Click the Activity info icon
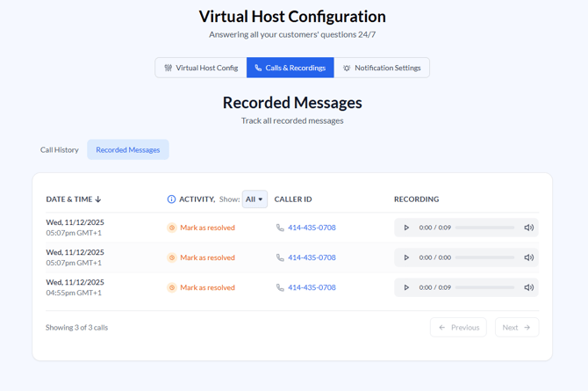This screenshot has width=588, height=391. coord(171,199)
